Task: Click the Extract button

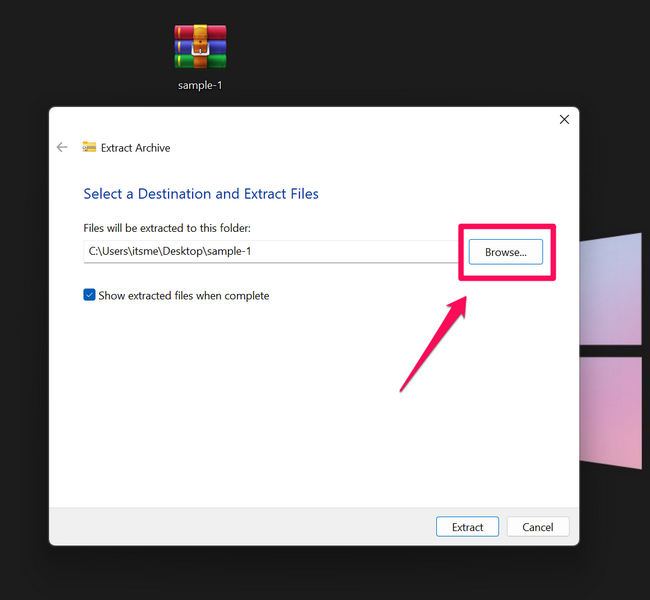Action: coord(467,527)
